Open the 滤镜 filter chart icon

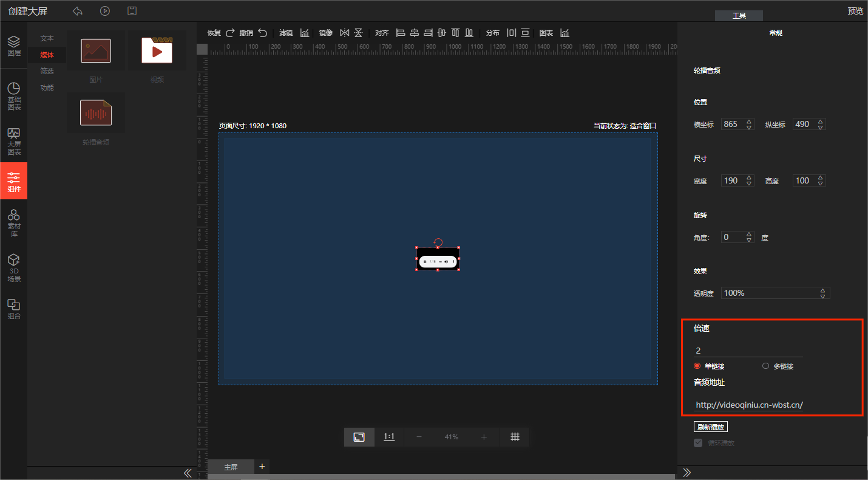(x=305, y=33)
